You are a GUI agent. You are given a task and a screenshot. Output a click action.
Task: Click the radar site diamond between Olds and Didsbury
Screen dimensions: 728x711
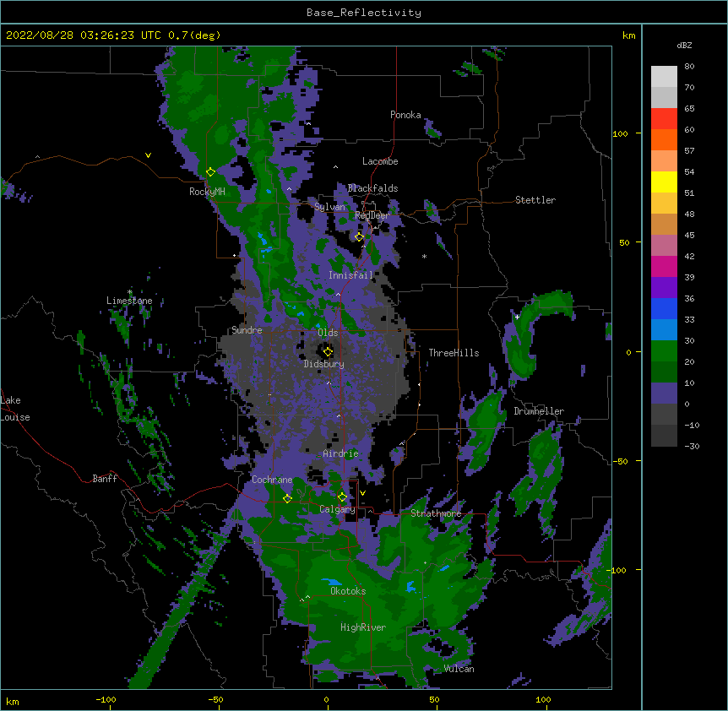click(328, 351)
